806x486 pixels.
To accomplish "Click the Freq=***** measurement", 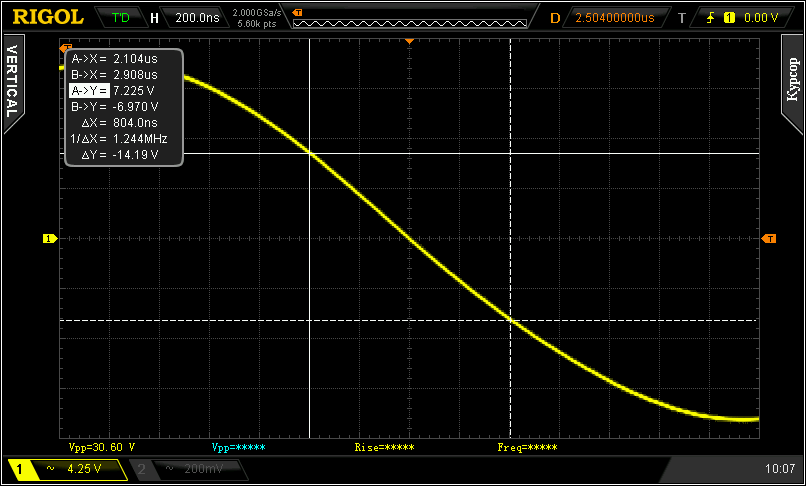I will (x=527, y=447).
